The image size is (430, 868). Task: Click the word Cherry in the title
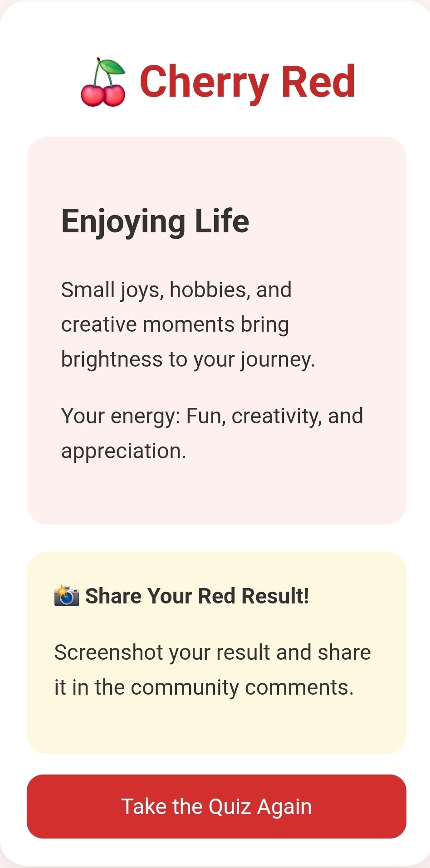tap(205, 83)
